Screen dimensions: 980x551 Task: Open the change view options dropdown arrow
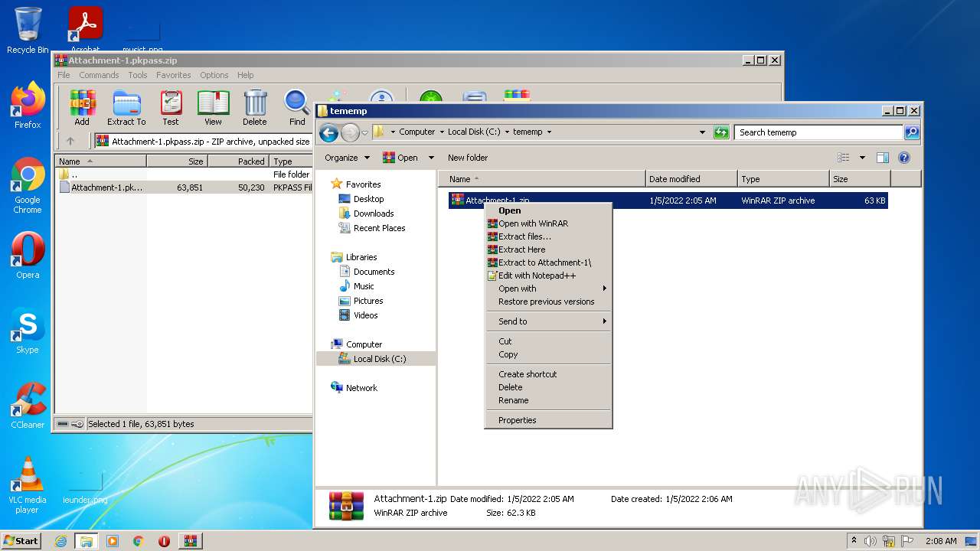(862, 158)
